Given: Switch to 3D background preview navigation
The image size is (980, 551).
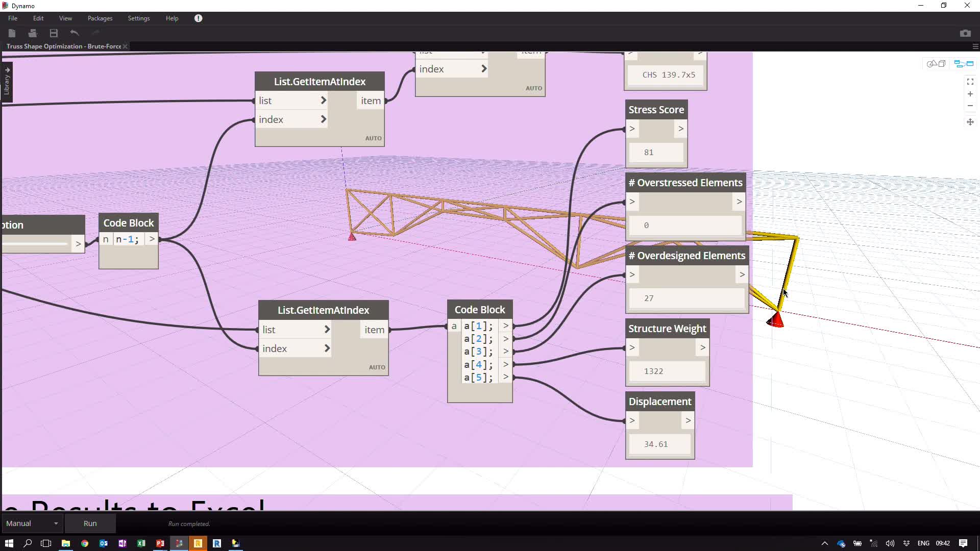Looking at the screenshot, I should click(936, 64).
